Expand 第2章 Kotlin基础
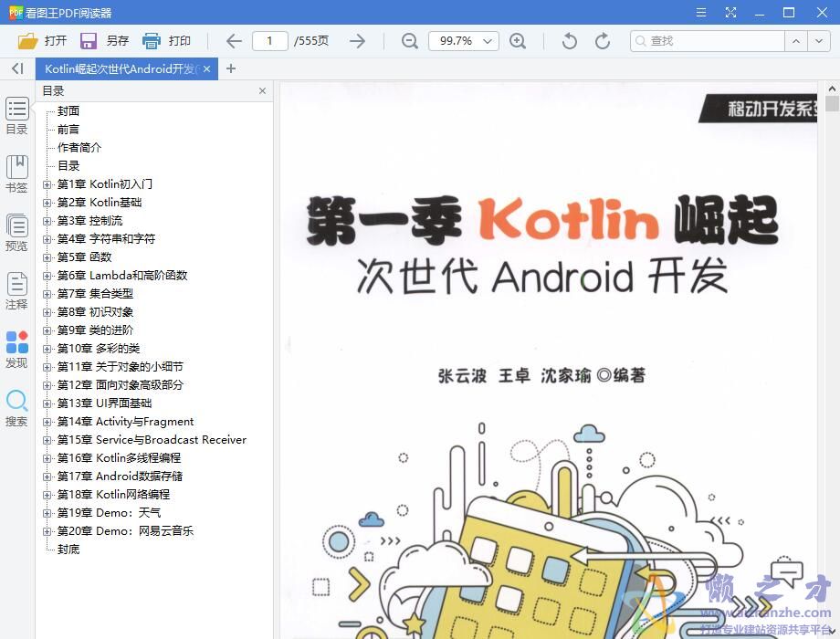This screenshot has height=639, width=840. point(47,203)
